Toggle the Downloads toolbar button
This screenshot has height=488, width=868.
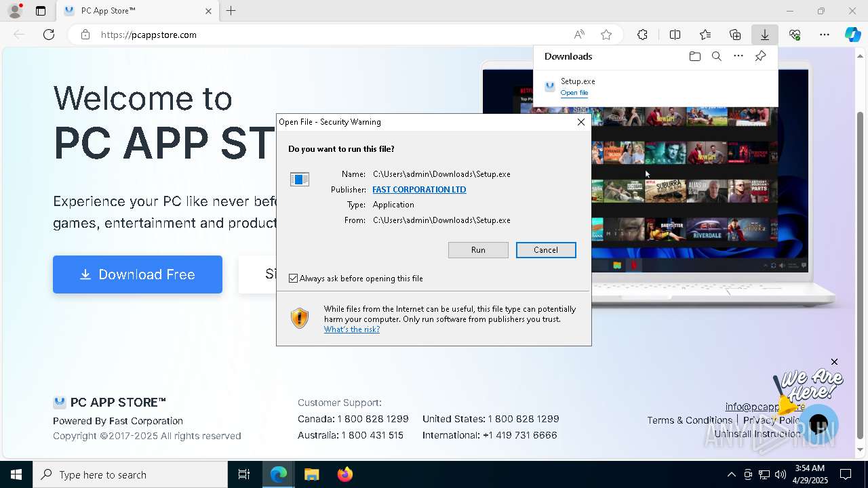764,35
